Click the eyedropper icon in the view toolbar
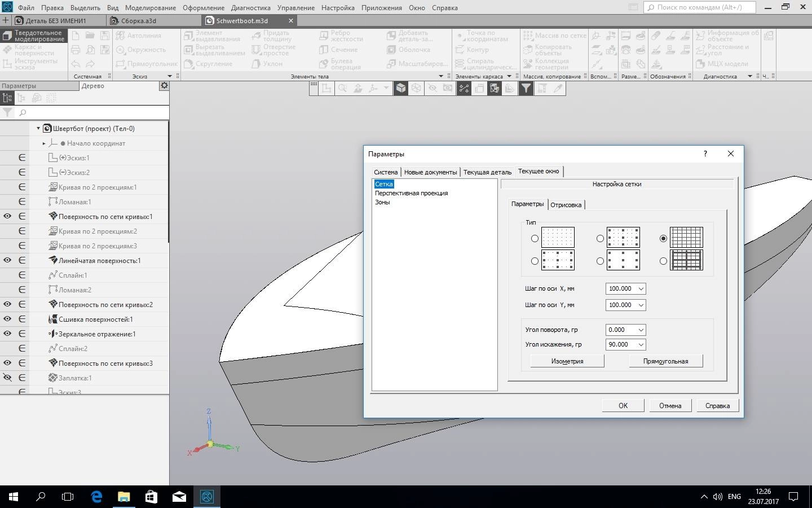 [x=558, y=88]
